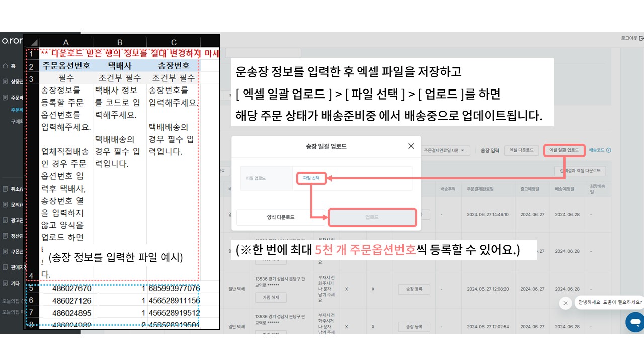Image resolution: width=644 pixels, height=362 pixels.
Task: Select spreadsheet column B header
Action: click(120, 42)
